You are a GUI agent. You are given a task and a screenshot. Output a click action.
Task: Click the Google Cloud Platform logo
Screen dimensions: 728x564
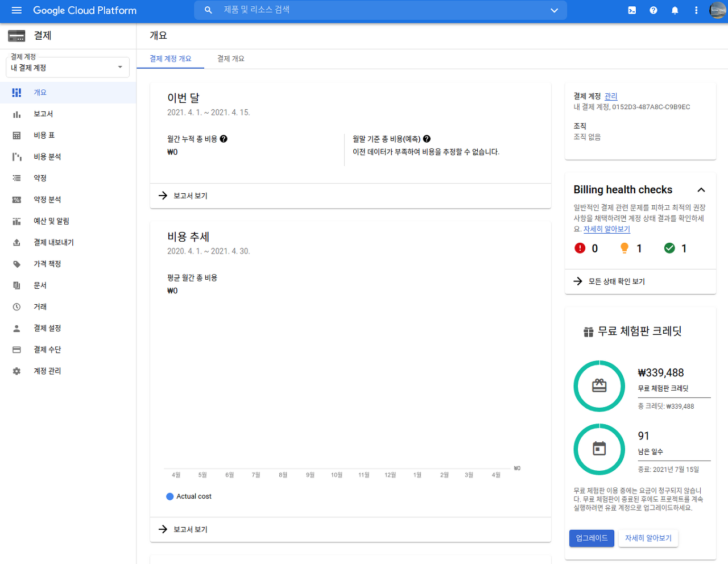85,10
